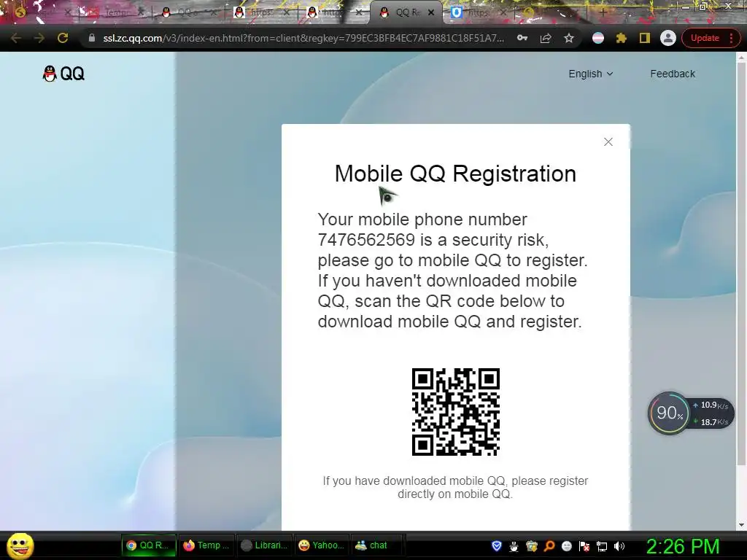Switch to Yahoo taskbar item
This screenshot has height=560, width=747.
point(322,545)
